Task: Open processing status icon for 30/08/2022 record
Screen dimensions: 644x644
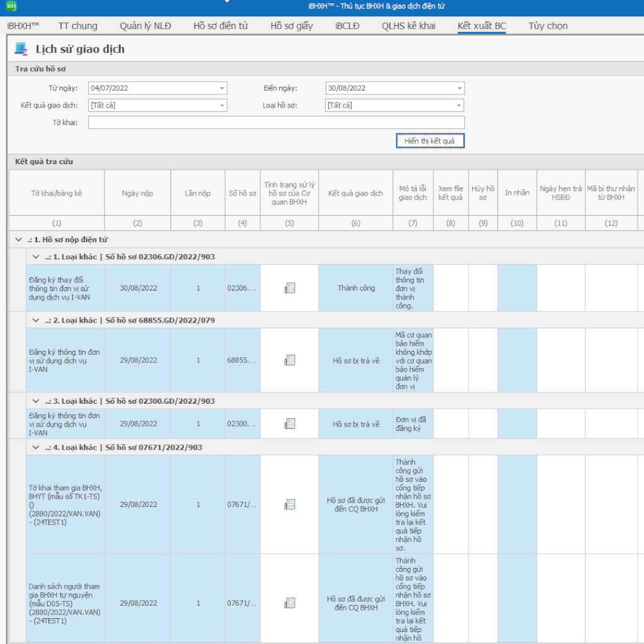Action: click(x=289, y=288)
